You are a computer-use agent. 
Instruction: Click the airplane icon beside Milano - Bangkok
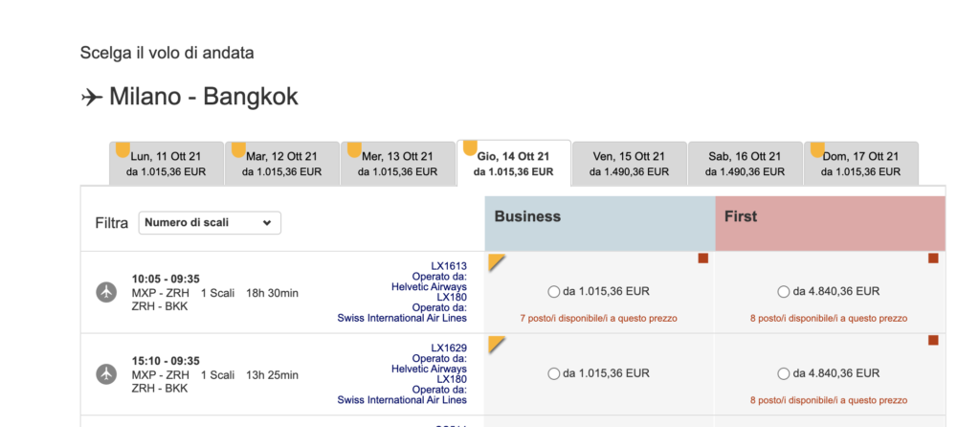point(92,97)
